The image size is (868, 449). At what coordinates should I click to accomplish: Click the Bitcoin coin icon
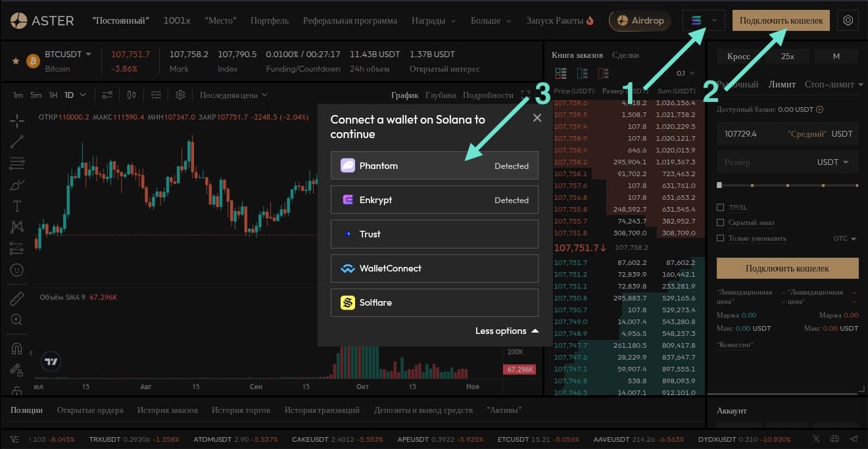[33, 61]
